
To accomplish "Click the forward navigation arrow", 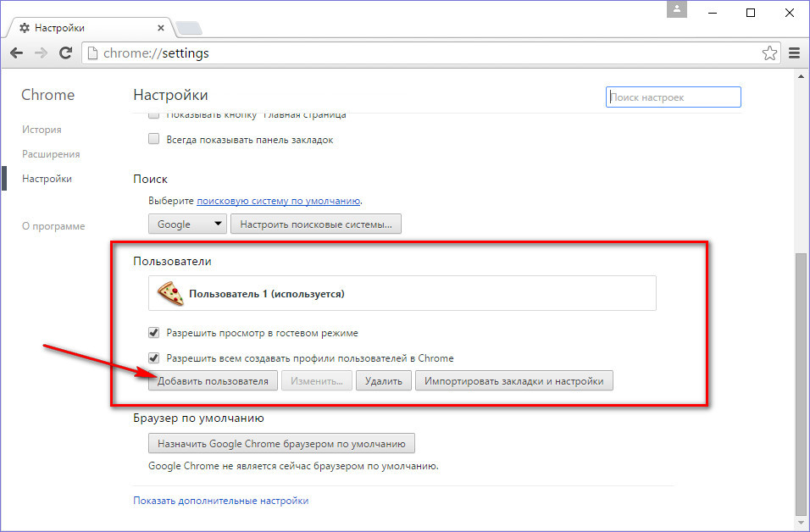I will click(41, 53).
